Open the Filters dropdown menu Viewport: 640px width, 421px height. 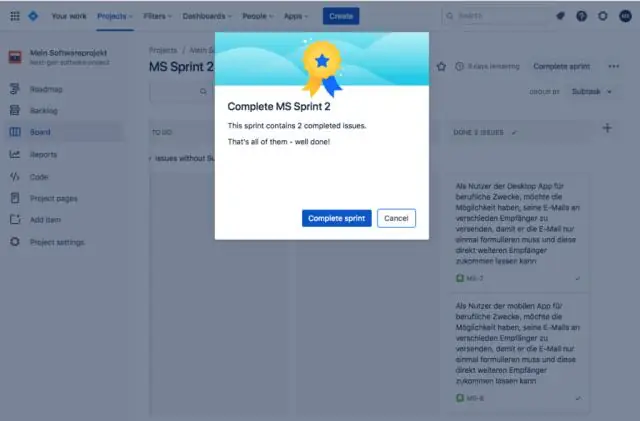tap(158, 16)
